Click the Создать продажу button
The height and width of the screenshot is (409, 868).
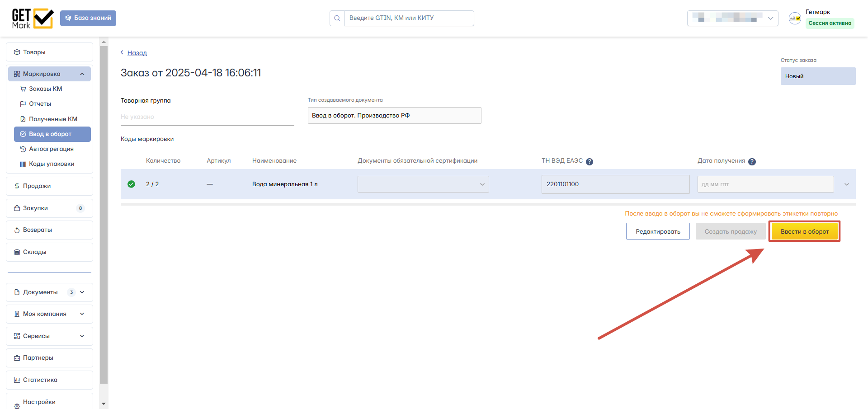tap(731, 231)
